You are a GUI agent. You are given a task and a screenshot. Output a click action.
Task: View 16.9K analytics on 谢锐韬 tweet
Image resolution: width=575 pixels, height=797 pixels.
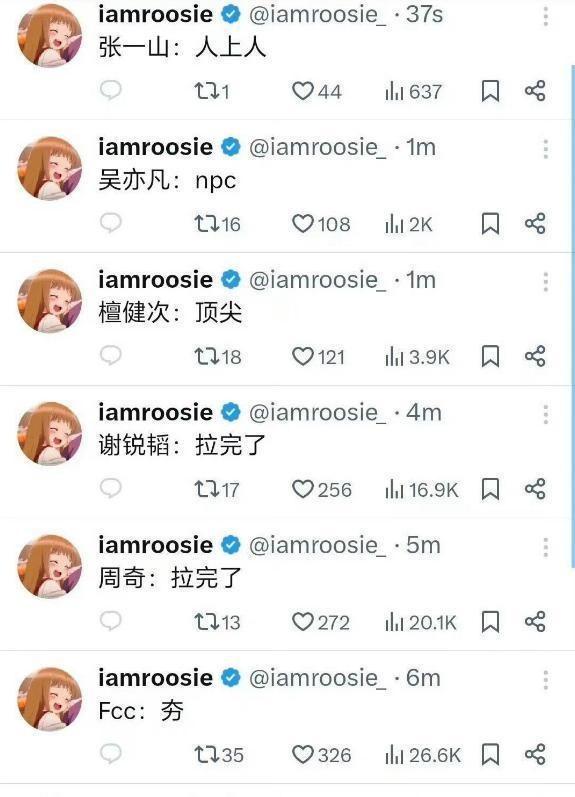(x=422, y=489)
